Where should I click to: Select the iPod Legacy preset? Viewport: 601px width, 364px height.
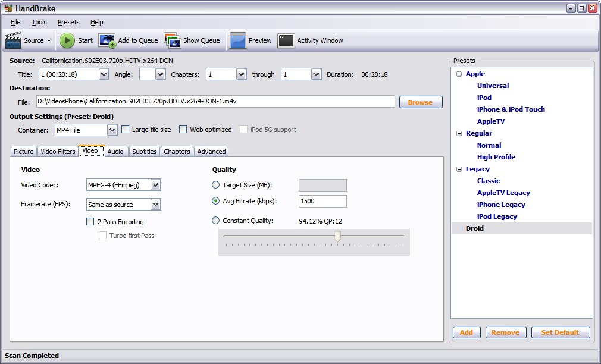[497, 216]
